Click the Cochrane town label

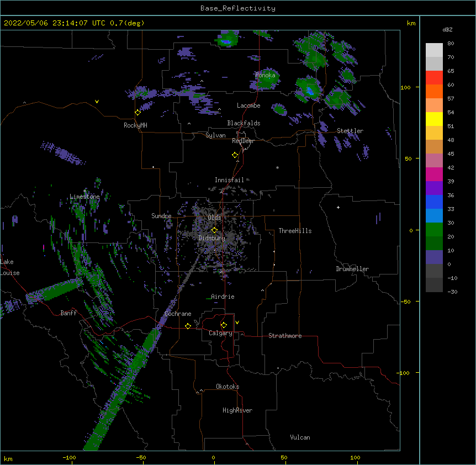click(178, 314)
